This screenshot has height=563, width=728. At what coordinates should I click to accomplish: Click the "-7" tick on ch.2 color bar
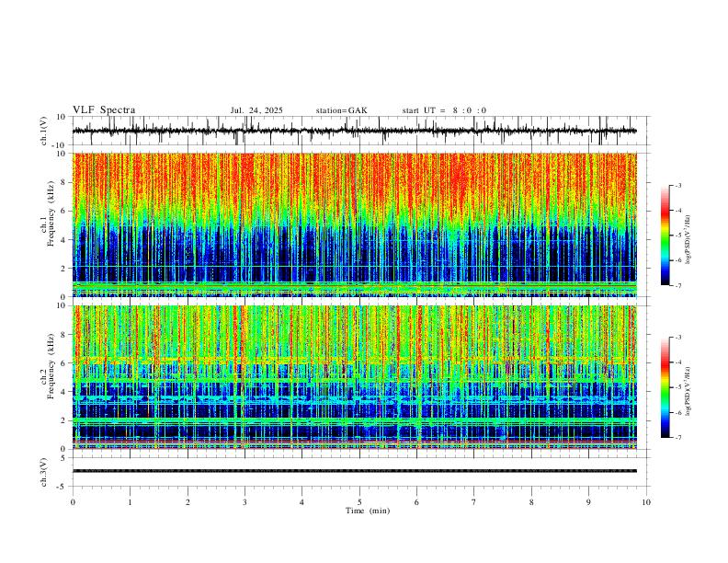(678, 438)
